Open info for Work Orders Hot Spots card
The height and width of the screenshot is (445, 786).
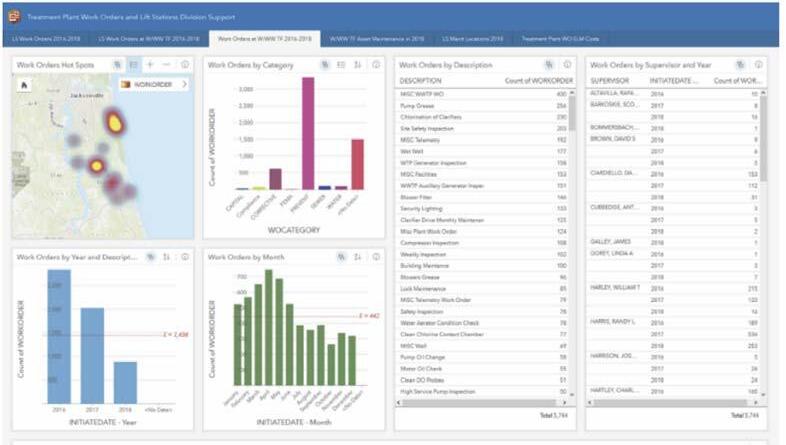coord(185,65)
